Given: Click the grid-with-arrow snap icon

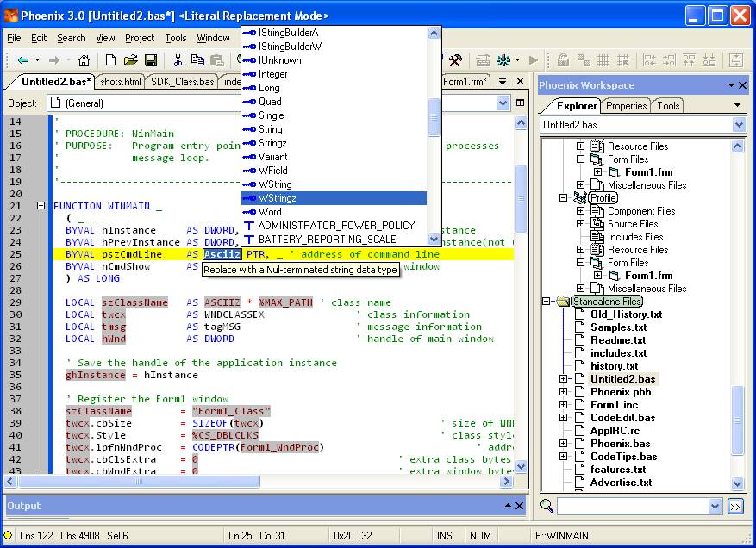Looking at the screenshot, I should click(623, 60).
